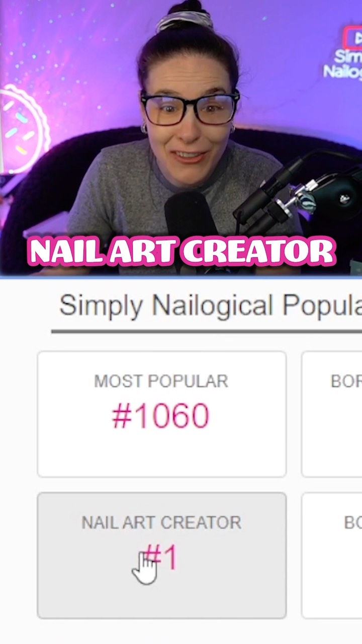Open the cut-off card labeled BO

pyautogui.click(x=332, y=555)
